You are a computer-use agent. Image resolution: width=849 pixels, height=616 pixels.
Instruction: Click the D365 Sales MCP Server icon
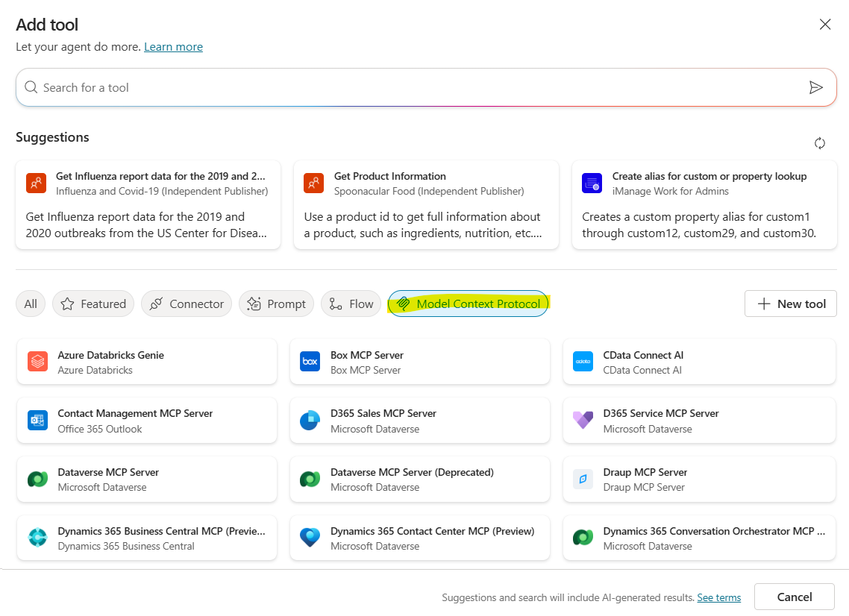point(310,420)
